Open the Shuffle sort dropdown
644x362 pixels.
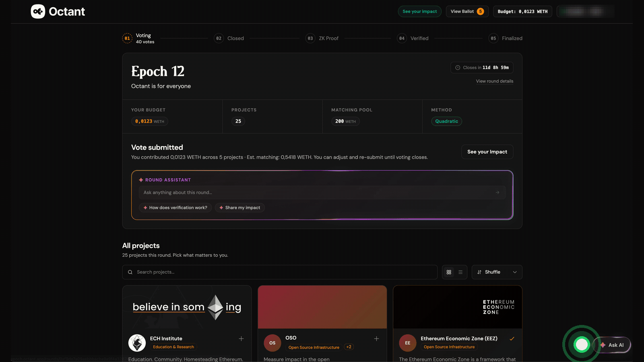(497, 272)
